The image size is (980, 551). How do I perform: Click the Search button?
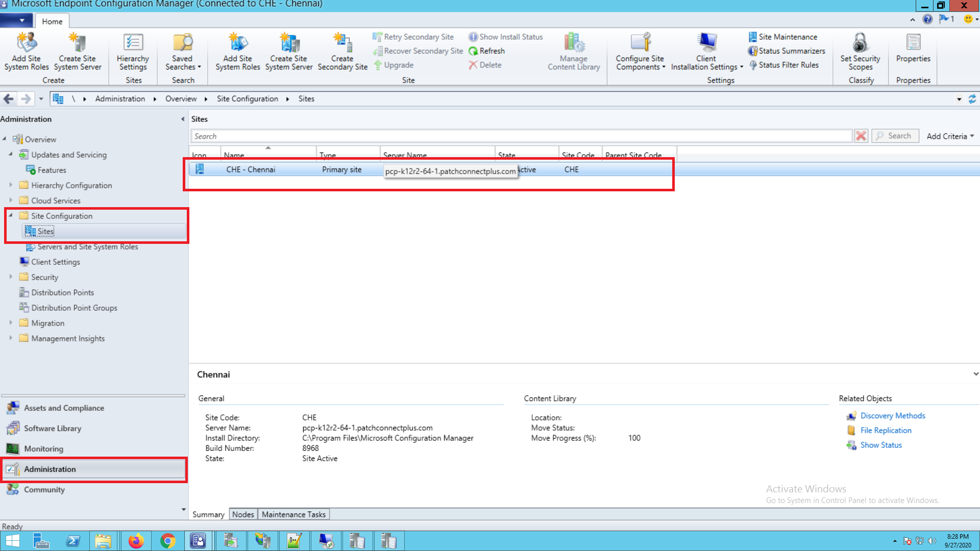(895, 136)
